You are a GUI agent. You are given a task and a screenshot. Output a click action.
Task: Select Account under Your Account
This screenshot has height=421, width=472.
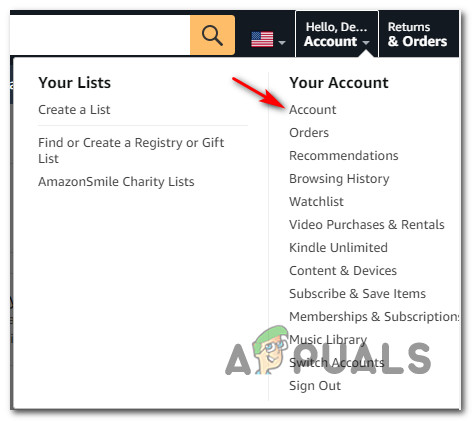pyautogui.click(x=313, y=110)
